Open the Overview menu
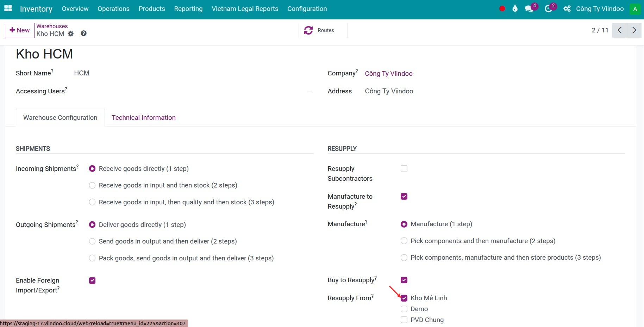The width and height of the screenshot is (644, 327). click(x=75, y=9)
